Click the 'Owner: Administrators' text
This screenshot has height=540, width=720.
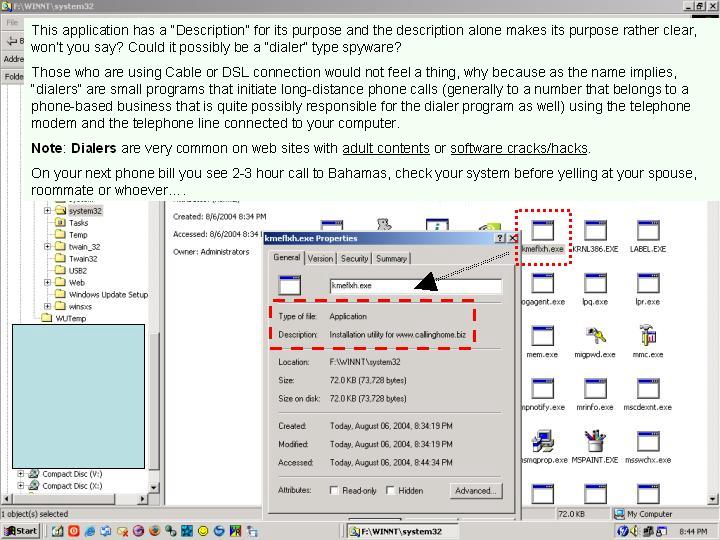(211, 252)
